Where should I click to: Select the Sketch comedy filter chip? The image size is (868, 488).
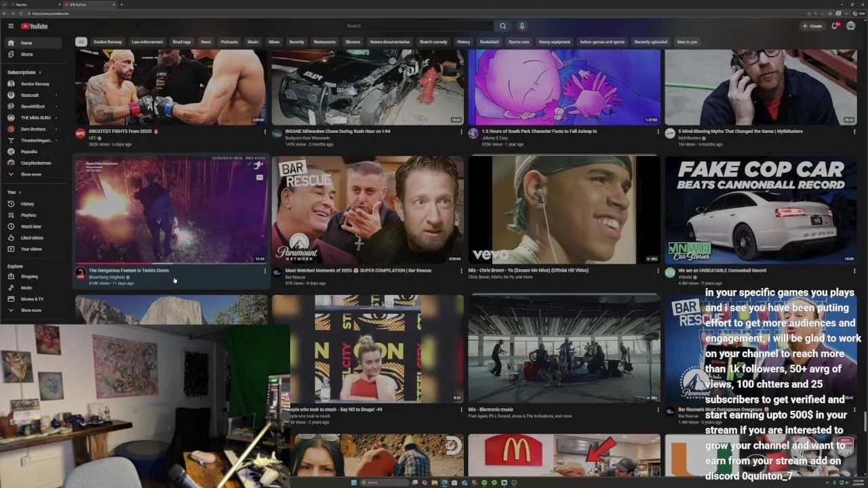[433, 42]
